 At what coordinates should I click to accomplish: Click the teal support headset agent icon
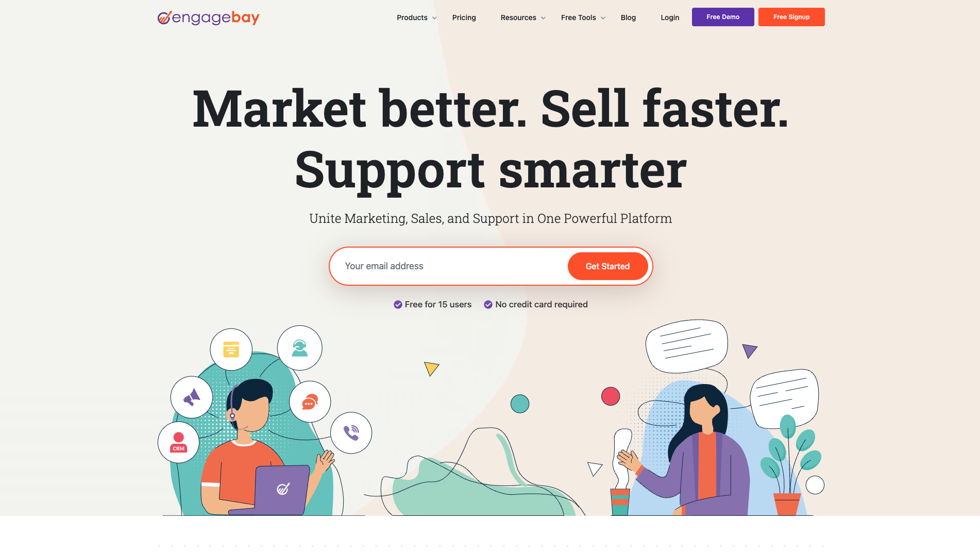click(300, 347)
